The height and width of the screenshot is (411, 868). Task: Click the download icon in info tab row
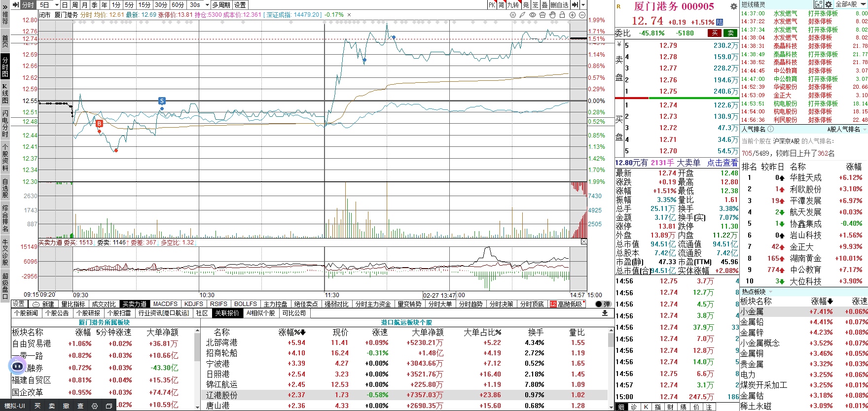point(605,313)
